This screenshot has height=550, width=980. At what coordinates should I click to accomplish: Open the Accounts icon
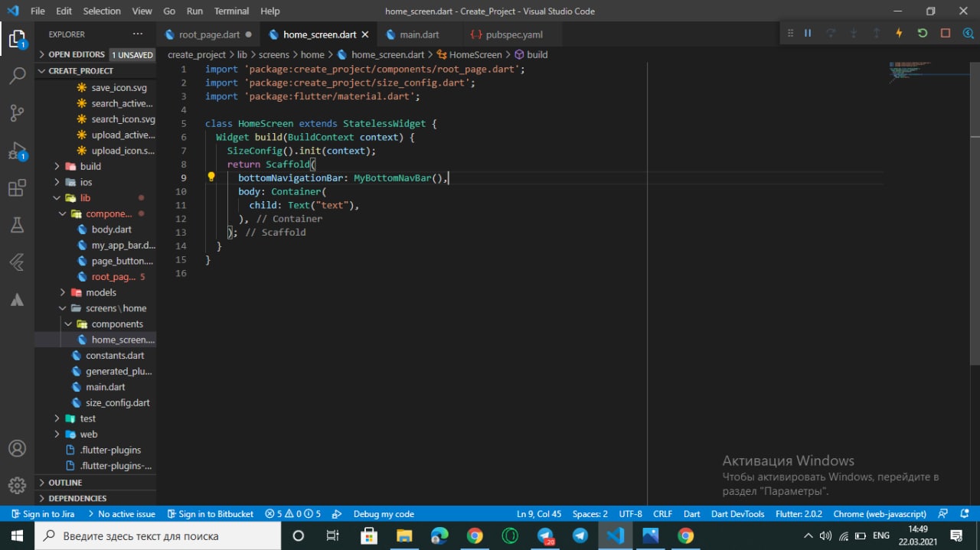(17, 448)
